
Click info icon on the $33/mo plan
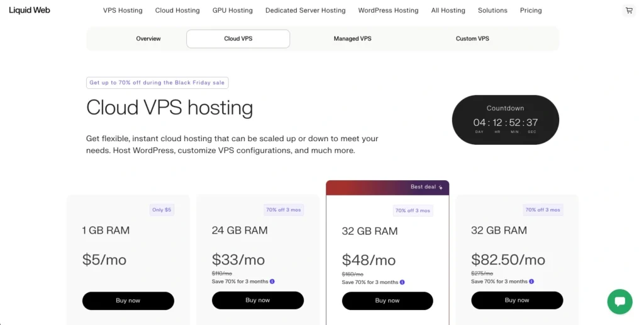[272, 282]
